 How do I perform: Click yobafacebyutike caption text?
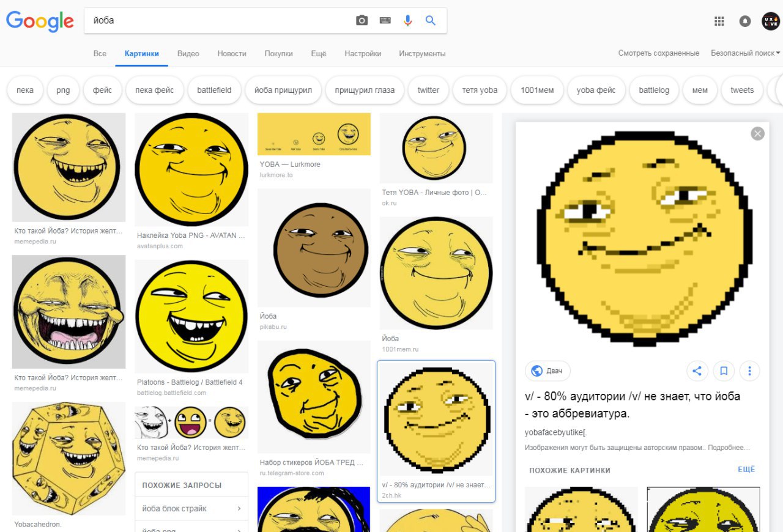coord(555,432)
